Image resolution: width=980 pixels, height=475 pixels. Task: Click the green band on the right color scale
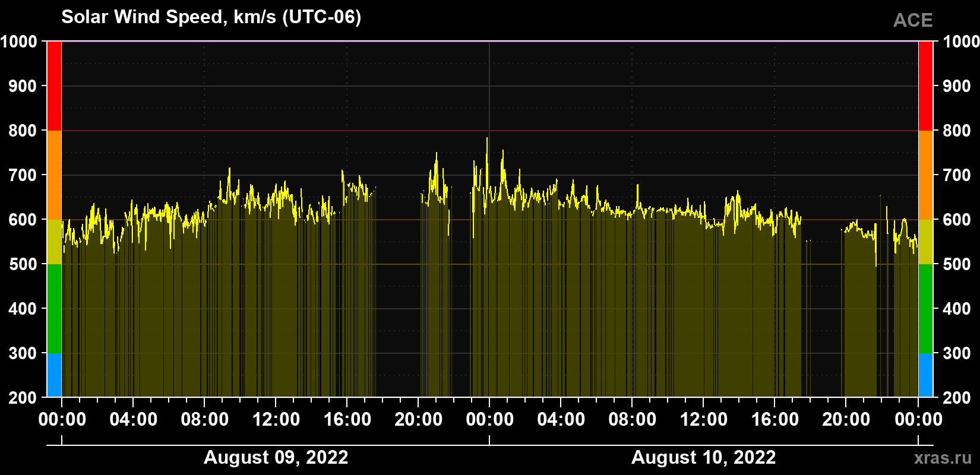926,309
